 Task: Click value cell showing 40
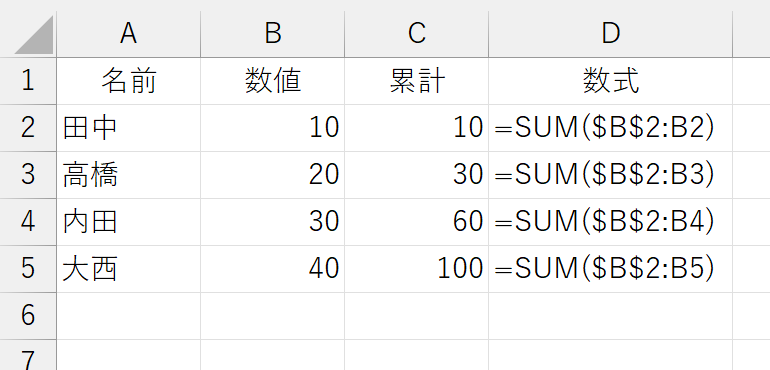(x=273, y=269)
